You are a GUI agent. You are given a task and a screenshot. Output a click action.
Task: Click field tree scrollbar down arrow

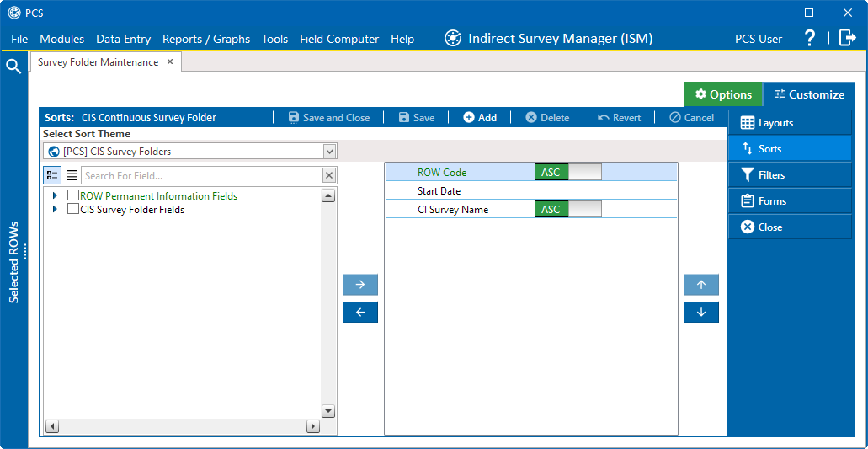coord(328,411)
